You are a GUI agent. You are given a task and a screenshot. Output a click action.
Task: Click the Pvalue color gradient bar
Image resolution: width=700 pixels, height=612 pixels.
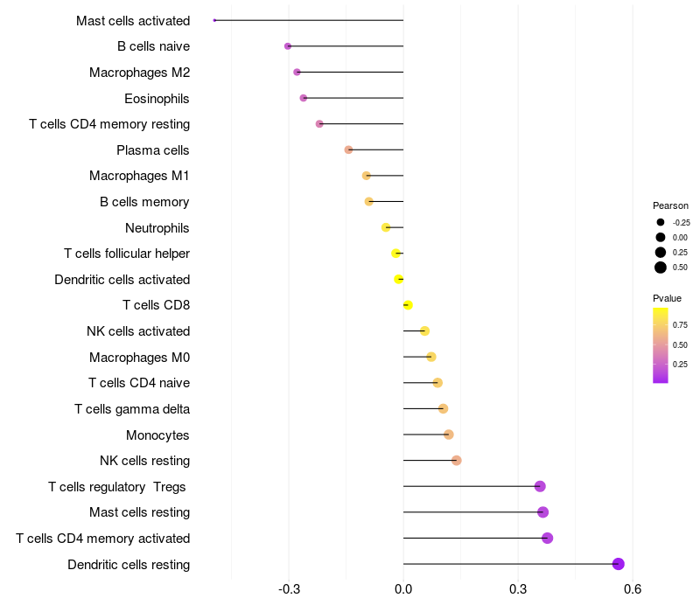[661, 345]
